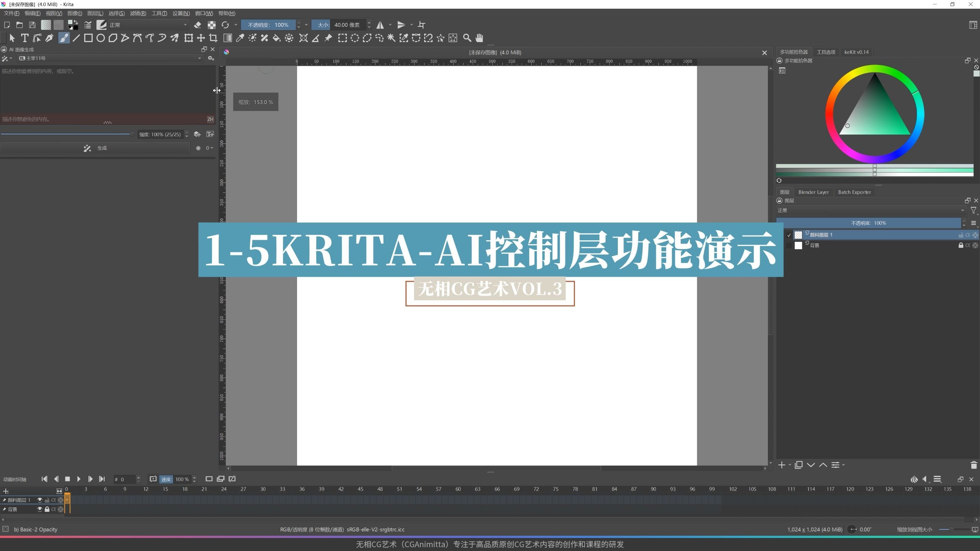Select the Fill bucket tool
Image resolution: width=980 pixels, height=551 pixels.
click(276, 38)
